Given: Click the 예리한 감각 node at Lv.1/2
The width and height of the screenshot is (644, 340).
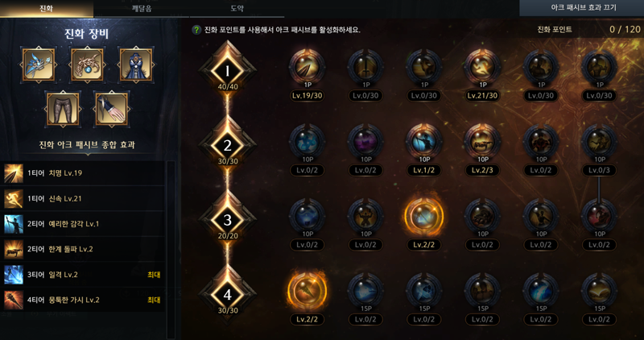Looking at the screenshot, I should click(424, 142).
